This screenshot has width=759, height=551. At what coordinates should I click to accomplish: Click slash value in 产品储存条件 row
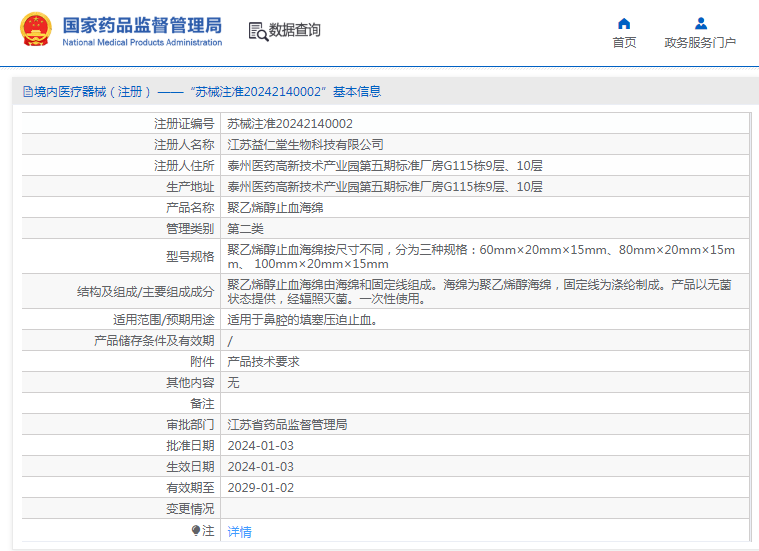tap(230, 341)
